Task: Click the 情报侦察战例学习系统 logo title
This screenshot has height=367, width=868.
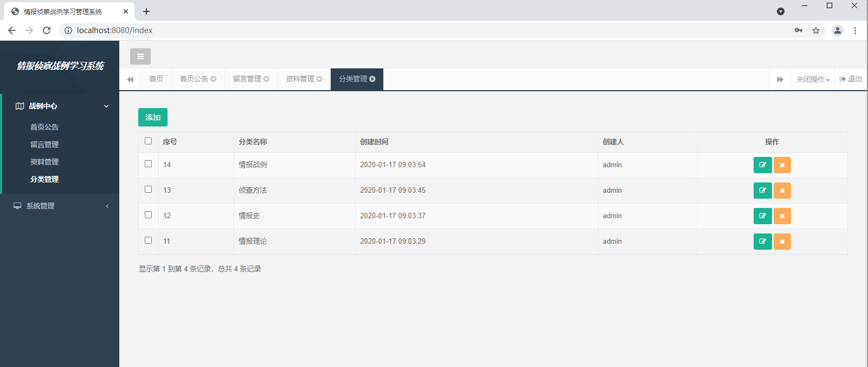Action: 60,66
